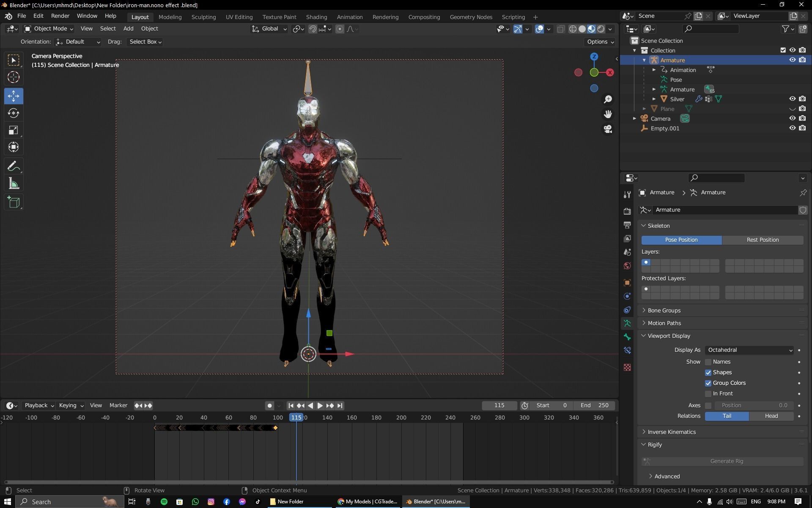
Task: Click the End frame field
Action: click(594, 406)
